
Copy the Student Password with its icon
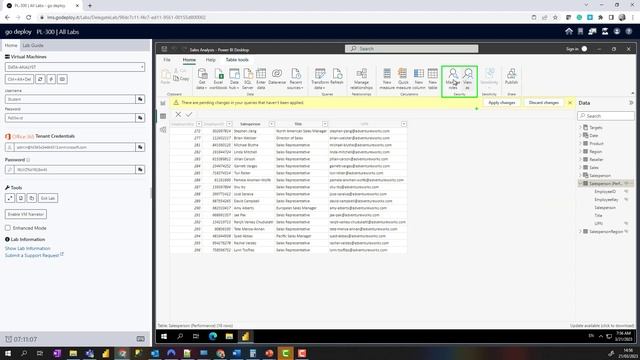(x=140, y=118)
